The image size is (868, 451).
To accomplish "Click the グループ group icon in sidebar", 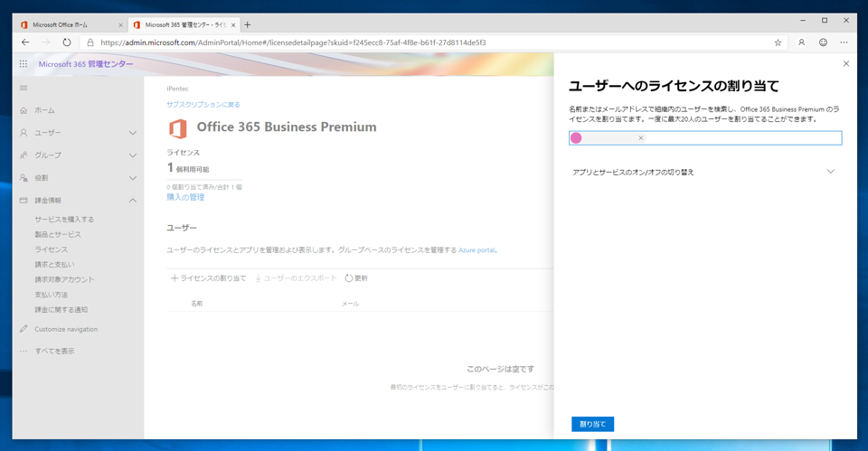I will click(x=24, y=155).
